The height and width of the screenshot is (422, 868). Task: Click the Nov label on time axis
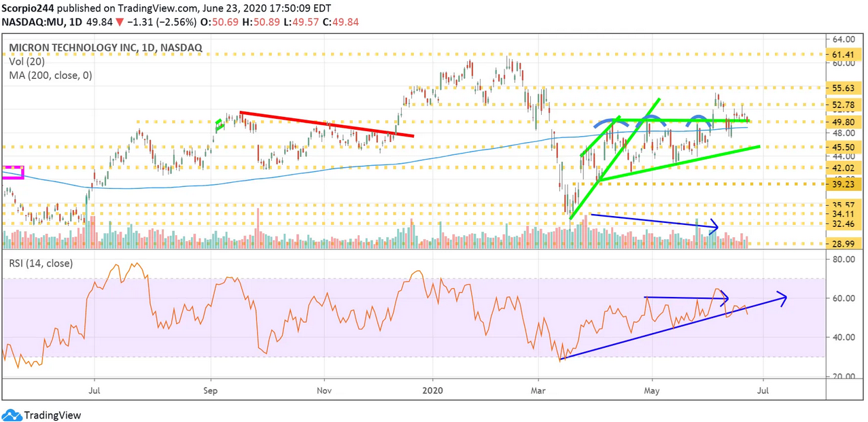click(x=325, y=392)
